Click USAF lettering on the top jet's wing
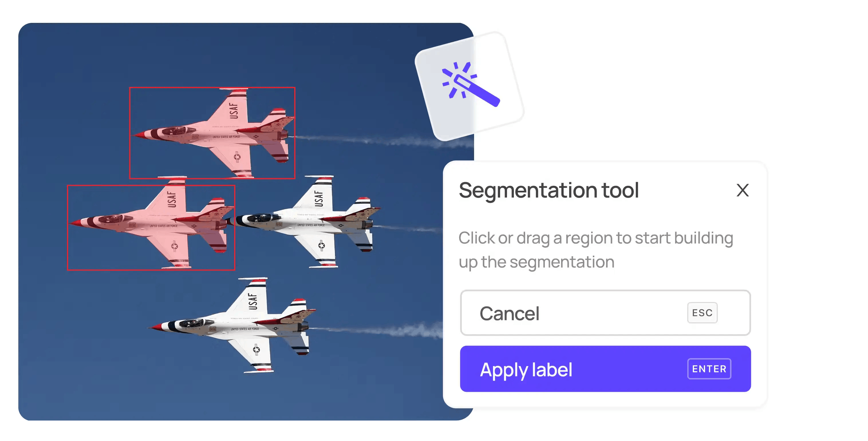Viewport: 868px width, 441px height. coord(234,110)
